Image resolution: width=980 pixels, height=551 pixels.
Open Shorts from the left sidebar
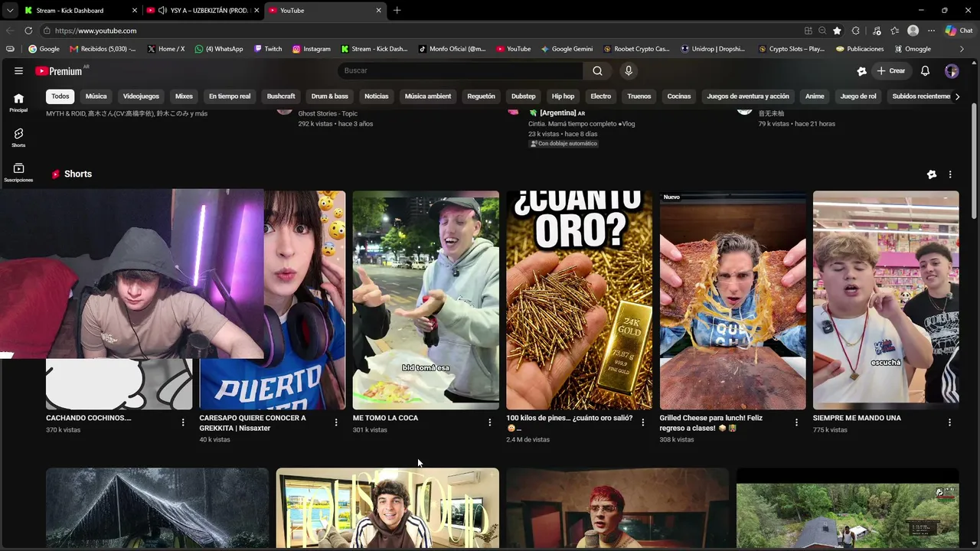[18, 138]
